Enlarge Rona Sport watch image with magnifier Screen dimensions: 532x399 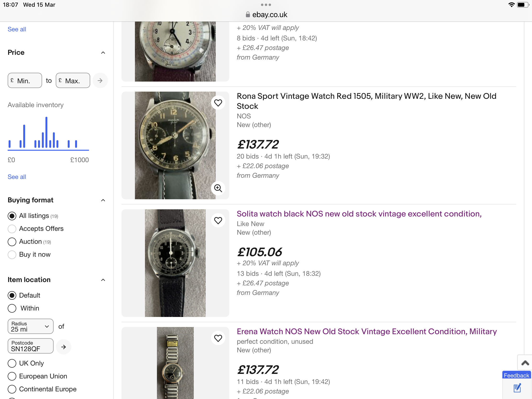click(x=218, y=188)
